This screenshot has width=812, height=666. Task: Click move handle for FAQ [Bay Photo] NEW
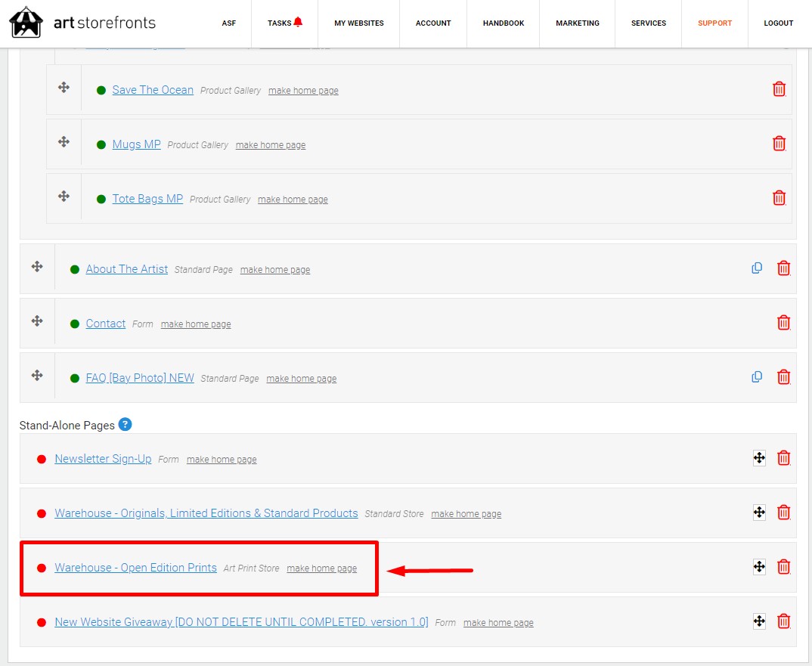(x=37, y=375)
